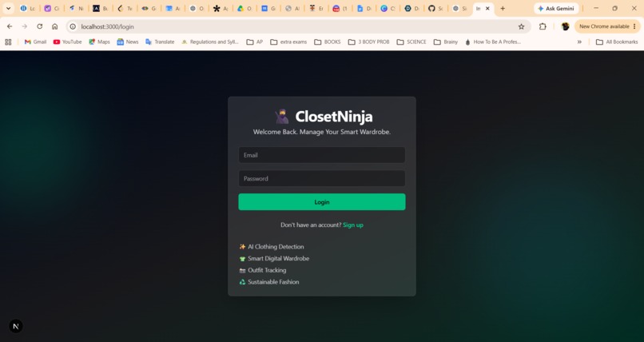Open the Translate bookmark

[160, 42]
